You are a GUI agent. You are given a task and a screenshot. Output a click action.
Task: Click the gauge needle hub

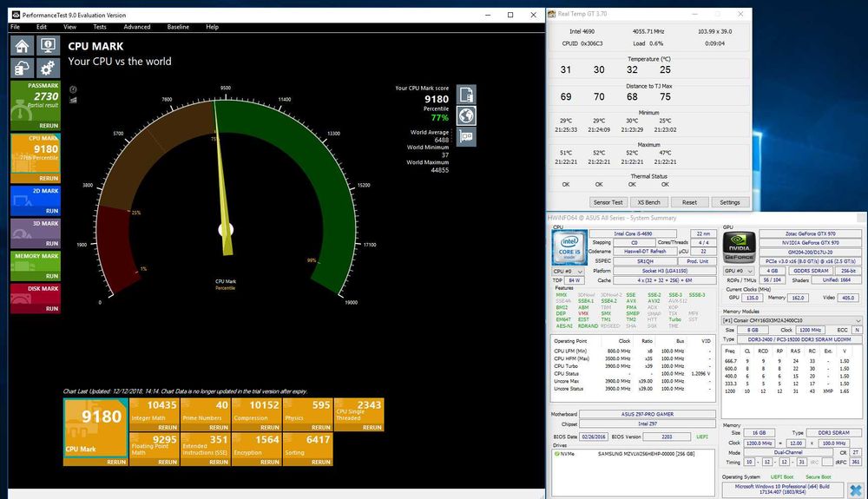point(226,230)
